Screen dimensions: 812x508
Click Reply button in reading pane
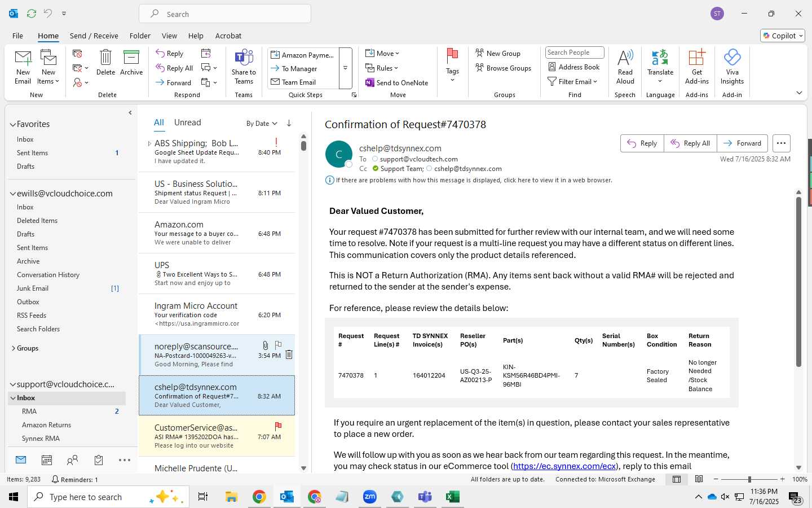click(x=642, y=143)
